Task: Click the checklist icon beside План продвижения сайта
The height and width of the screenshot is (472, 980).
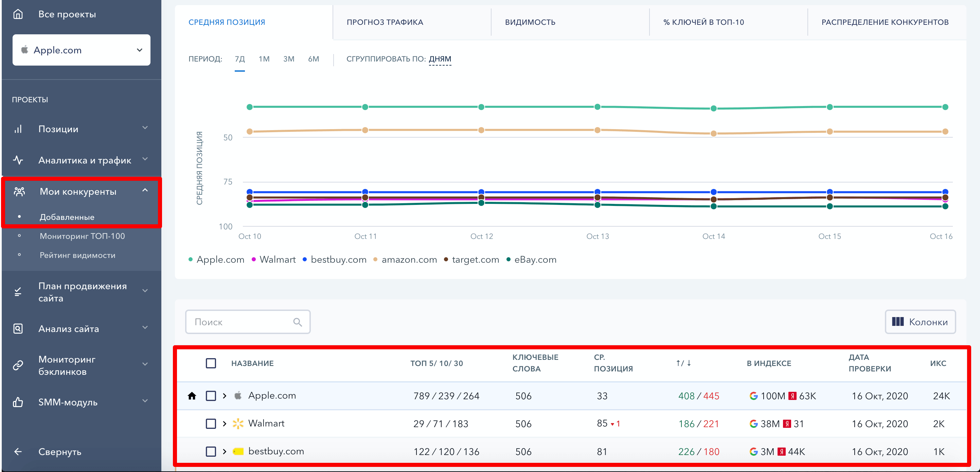Action: pos(18,292)
